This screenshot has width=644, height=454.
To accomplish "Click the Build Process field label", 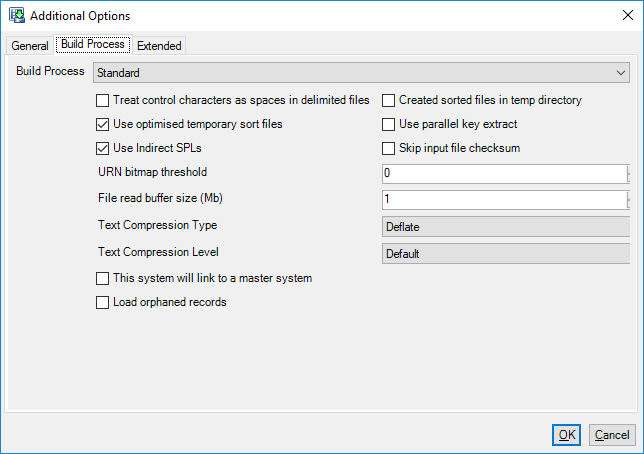I will pos(50,71).
